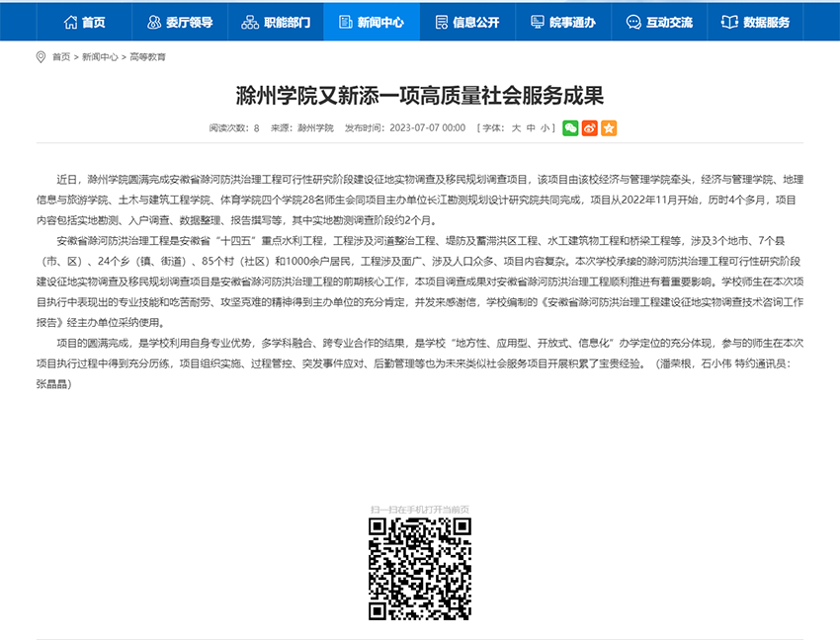Click the paragraph beginning 项目的圆满完成
This screenshot has width=840, height=640.
tap(420, 363)
